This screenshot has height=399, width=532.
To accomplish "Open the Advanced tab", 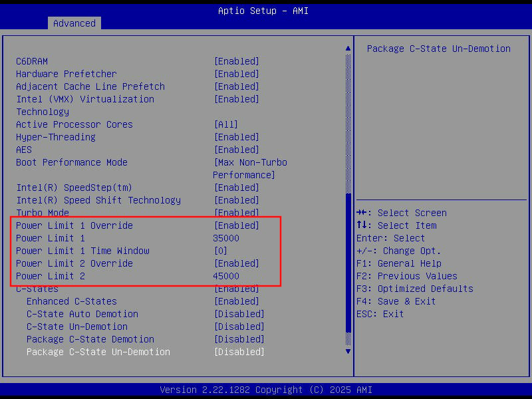I will click(74, 23).
